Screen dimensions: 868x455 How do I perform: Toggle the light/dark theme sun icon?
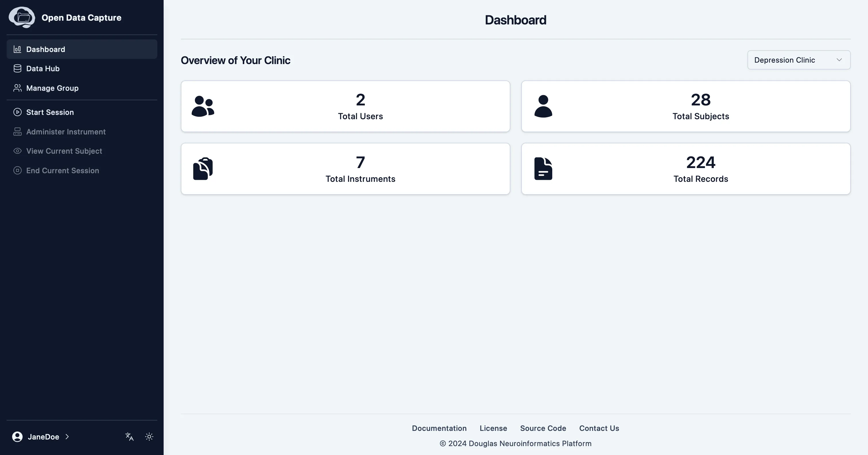click(x=149, y=437)
